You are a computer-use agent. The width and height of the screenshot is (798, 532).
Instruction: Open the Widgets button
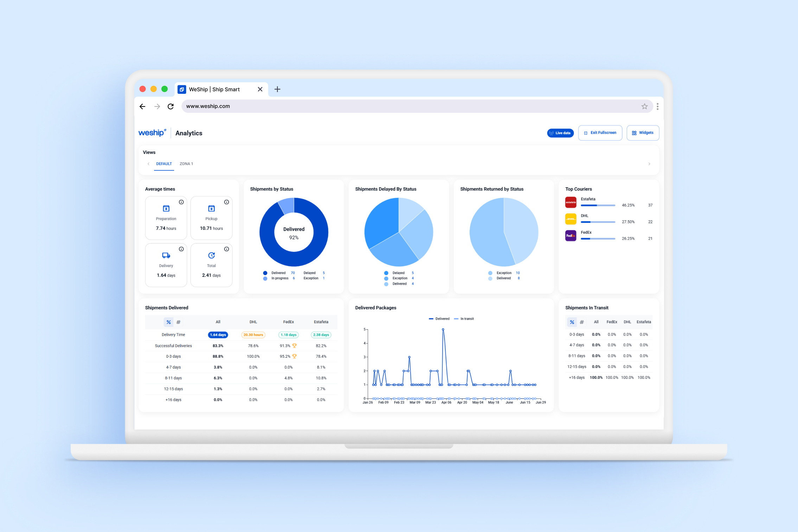click(643, 133)
